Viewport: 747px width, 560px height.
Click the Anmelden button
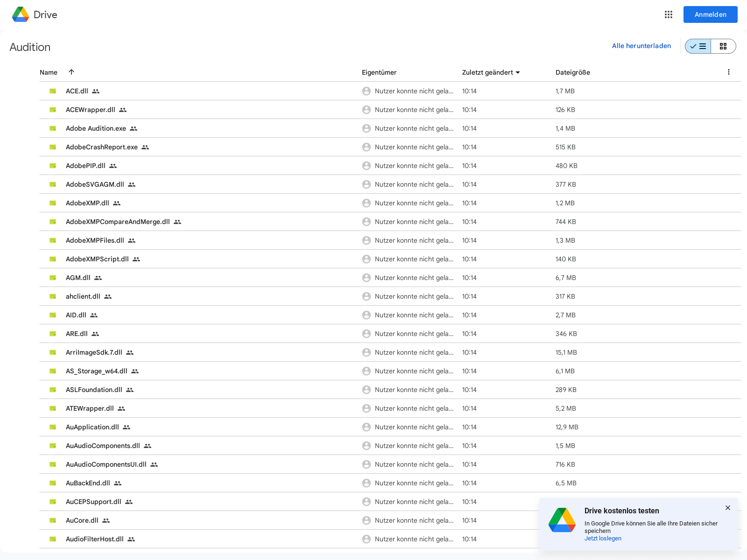[711, 14]
